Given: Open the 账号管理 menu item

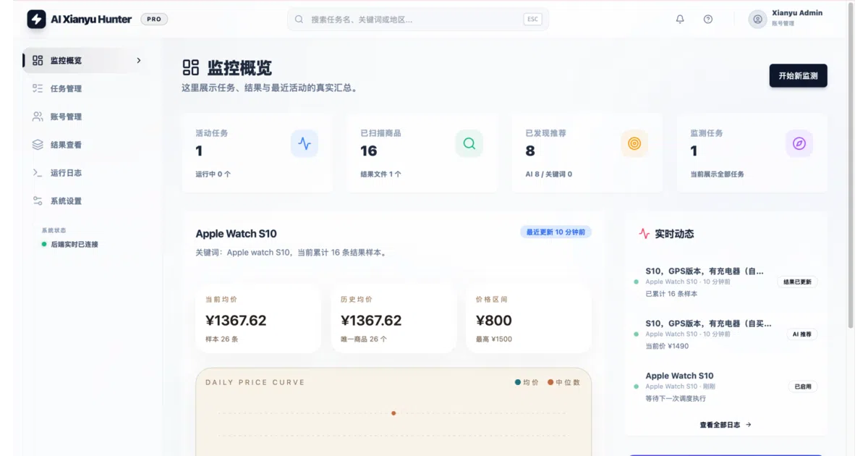Looking at the screenshot, I should coord(88,117).
